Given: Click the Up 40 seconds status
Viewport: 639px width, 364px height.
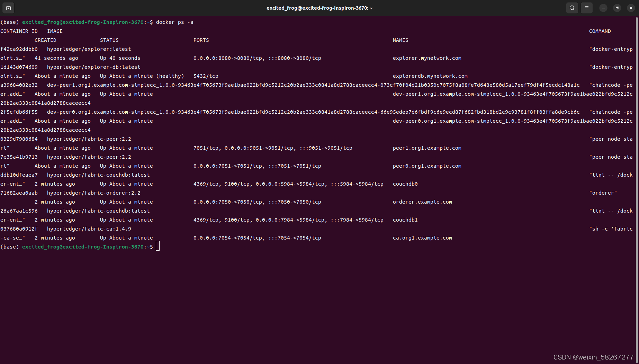Looking at the screenshot, I should [120, 58].
